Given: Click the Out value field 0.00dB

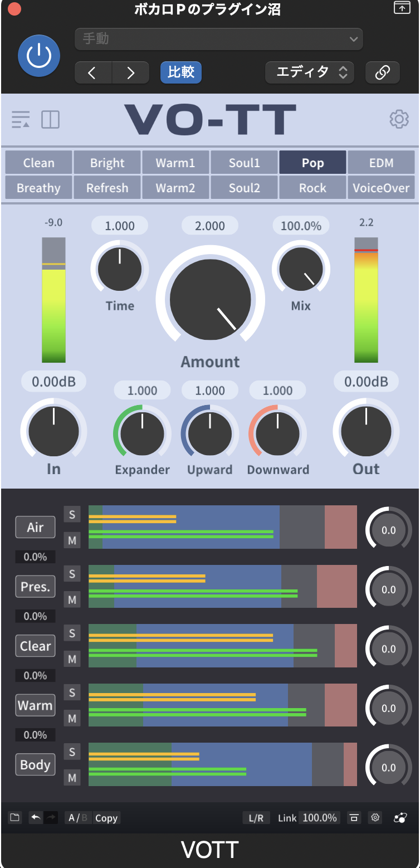Looking at the screenshot, I should [x=366, y=382].
